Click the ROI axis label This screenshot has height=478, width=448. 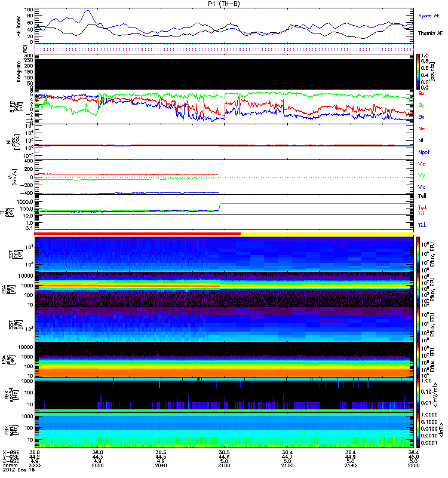[24, 48]
